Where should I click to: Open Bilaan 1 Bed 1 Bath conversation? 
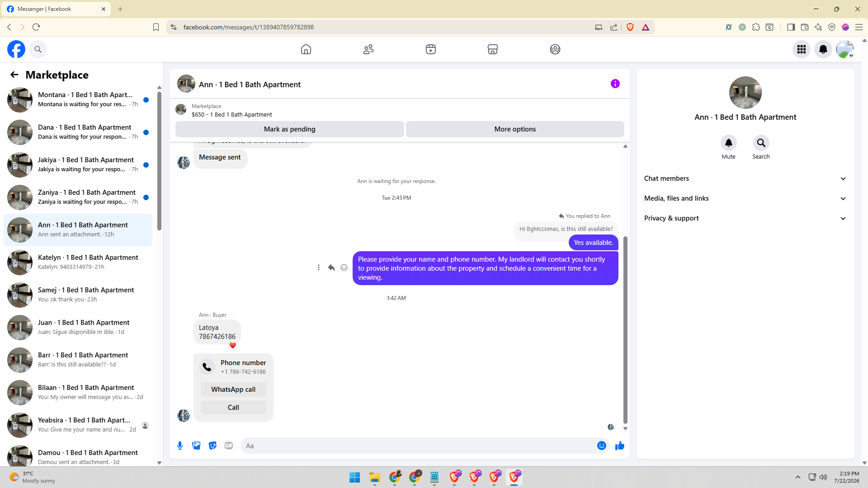click(78, 393)
